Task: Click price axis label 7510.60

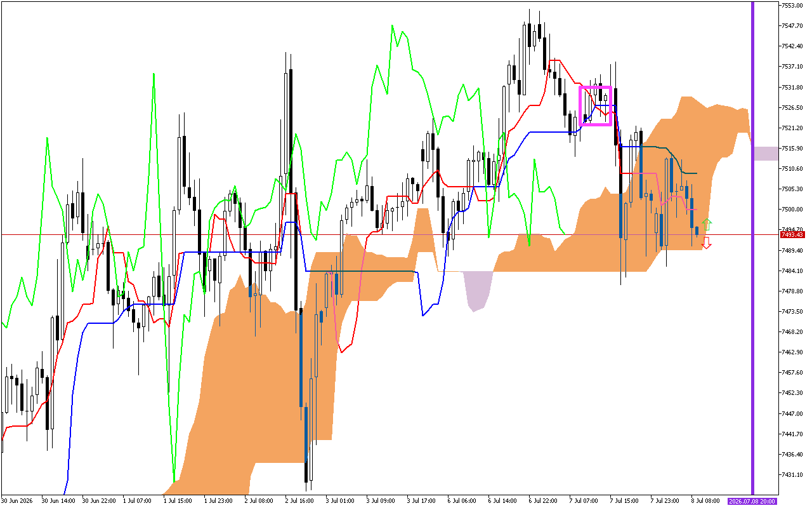Action: coord(791,168)
